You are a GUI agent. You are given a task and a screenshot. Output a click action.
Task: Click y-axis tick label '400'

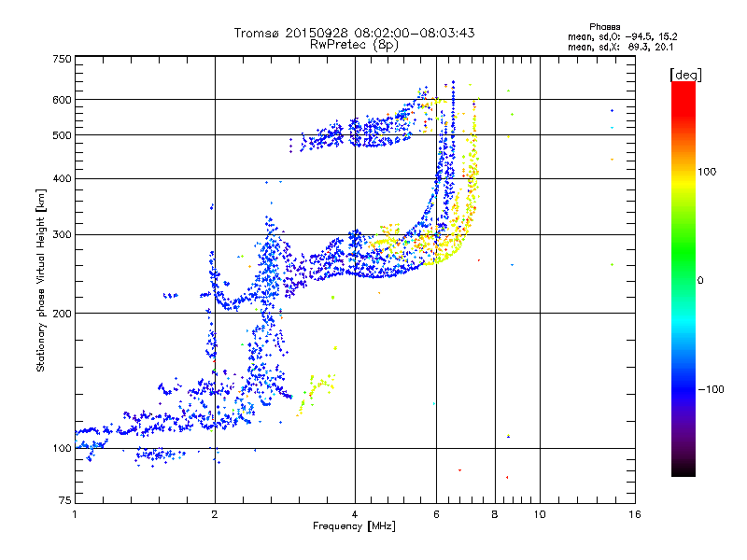click(x=62, y=178)
